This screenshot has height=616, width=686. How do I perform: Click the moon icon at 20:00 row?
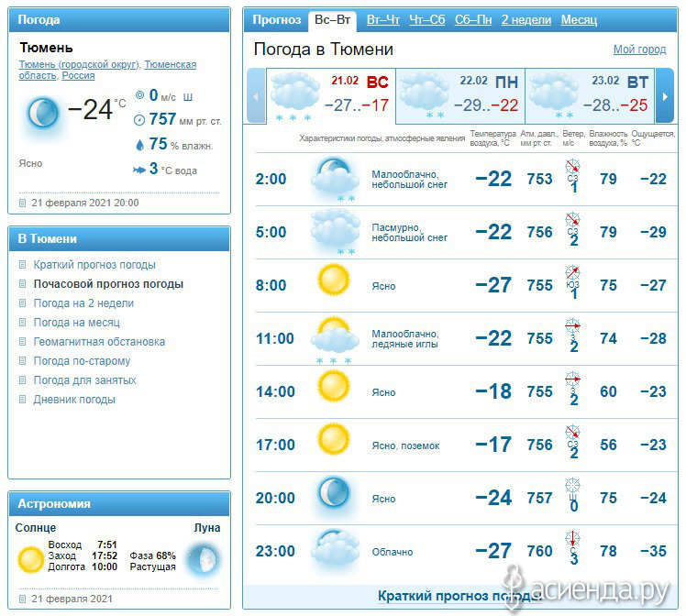pos(333,495)
